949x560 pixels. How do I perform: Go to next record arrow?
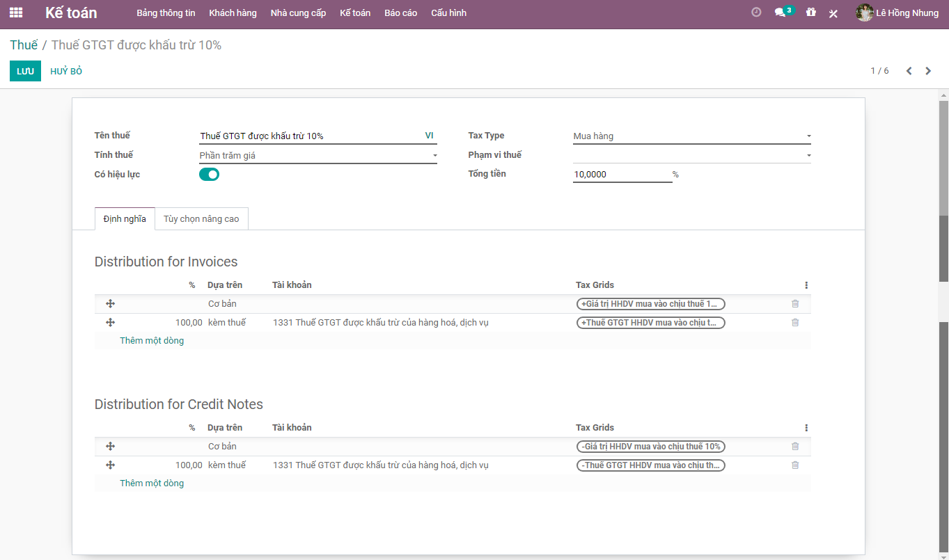point(928,71)
